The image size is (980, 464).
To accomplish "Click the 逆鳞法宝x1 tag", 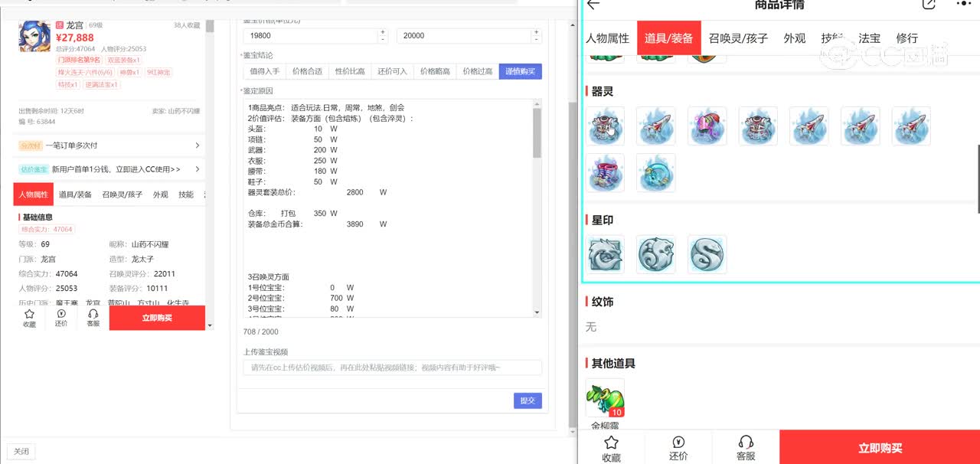I will [x=102, y=84].
